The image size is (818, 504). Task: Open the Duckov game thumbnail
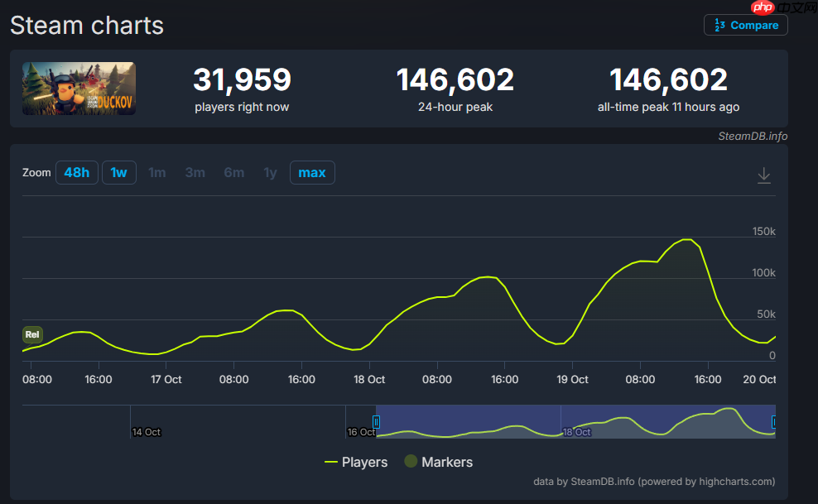coord(79,89)
